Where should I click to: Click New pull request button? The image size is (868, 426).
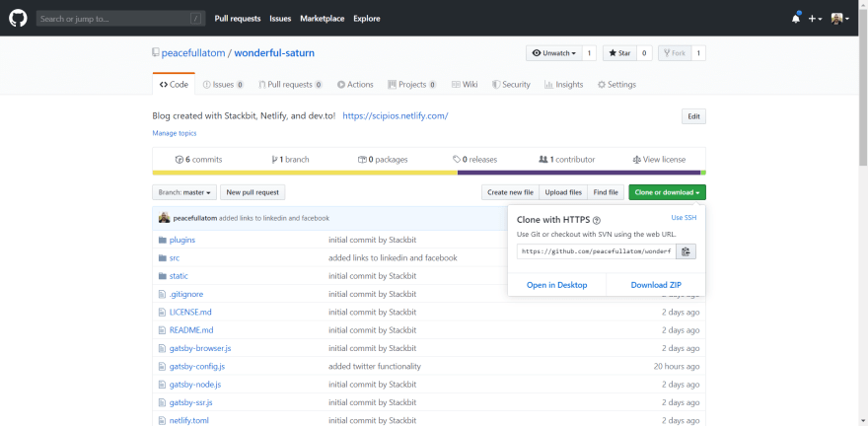click(253, 192)
